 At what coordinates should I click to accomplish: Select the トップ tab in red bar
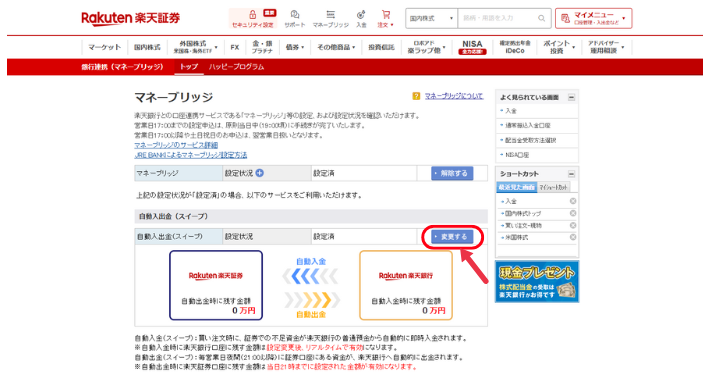[x=189, y=67]
